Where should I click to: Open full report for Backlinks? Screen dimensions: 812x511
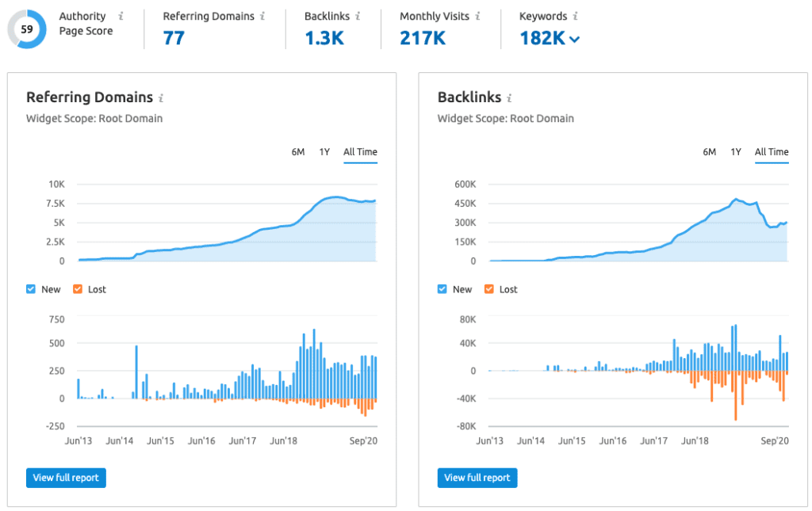[477, 478]
